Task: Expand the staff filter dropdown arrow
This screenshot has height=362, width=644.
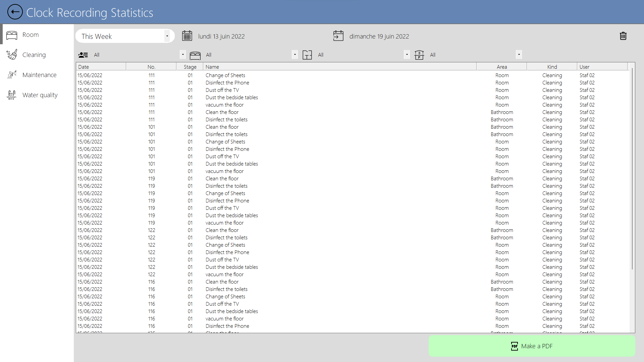Action: (183, 55)
